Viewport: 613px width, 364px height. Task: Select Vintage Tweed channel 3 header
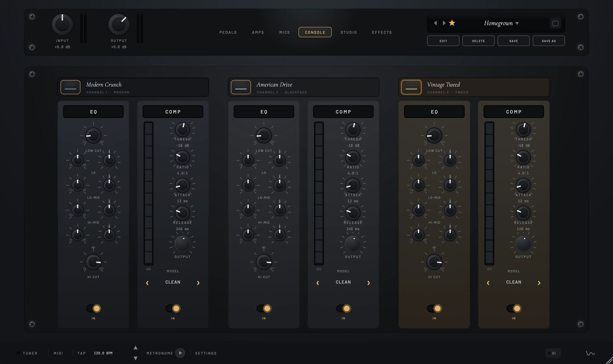474,87
